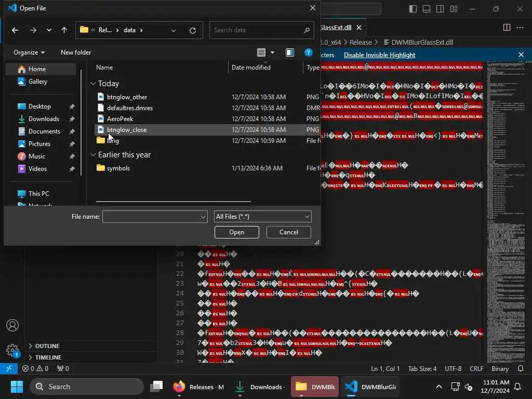Open editor More Actions menu

click(520, 28)
